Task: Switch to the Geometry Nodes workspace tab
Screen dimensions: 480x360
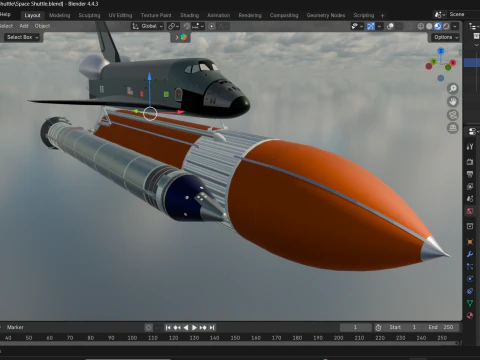Action: [326, 15]
